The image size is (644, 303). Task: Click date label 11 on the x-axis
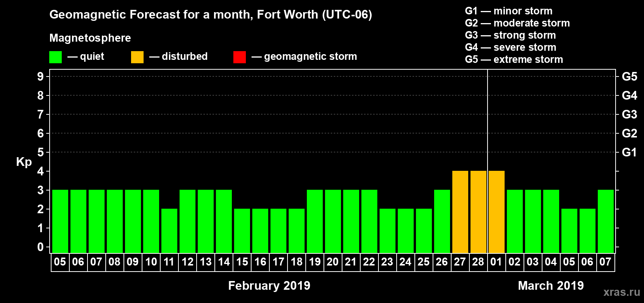pyautogui.click(x=169, y=262)
